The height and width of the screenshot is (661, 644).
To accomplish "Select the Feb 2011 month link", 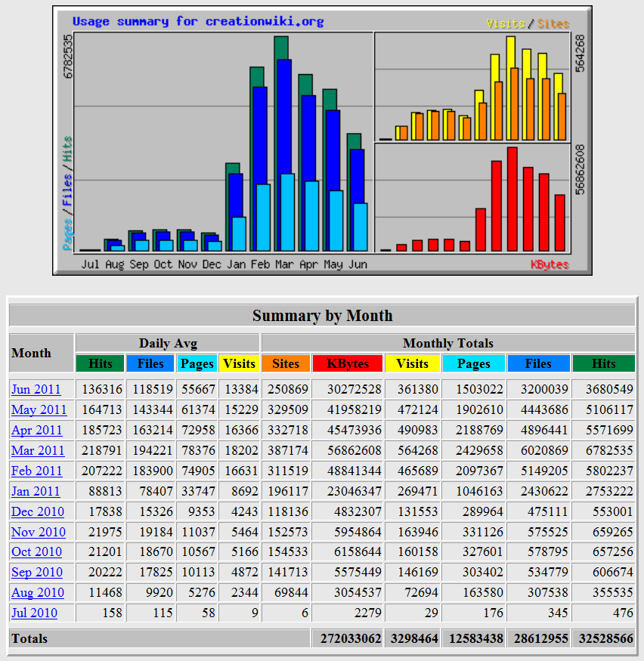I will (x=36, y=471).
